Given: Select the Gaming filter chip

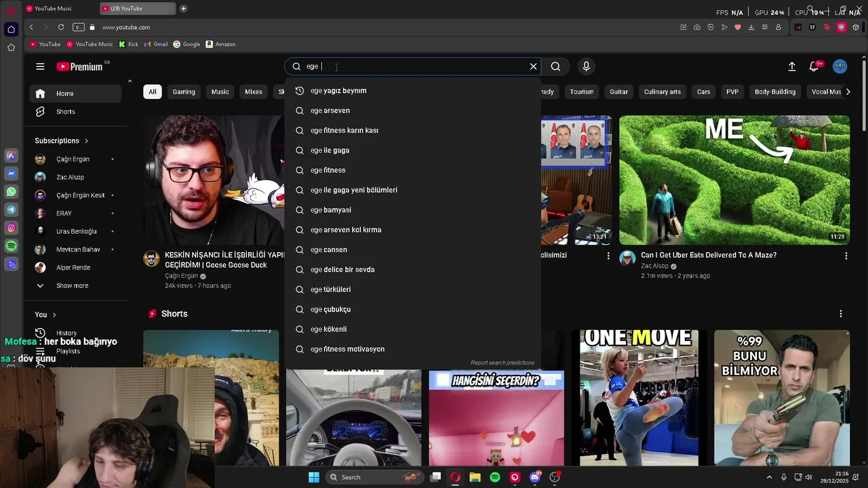Looking at the screenshot, I should 184,91.
